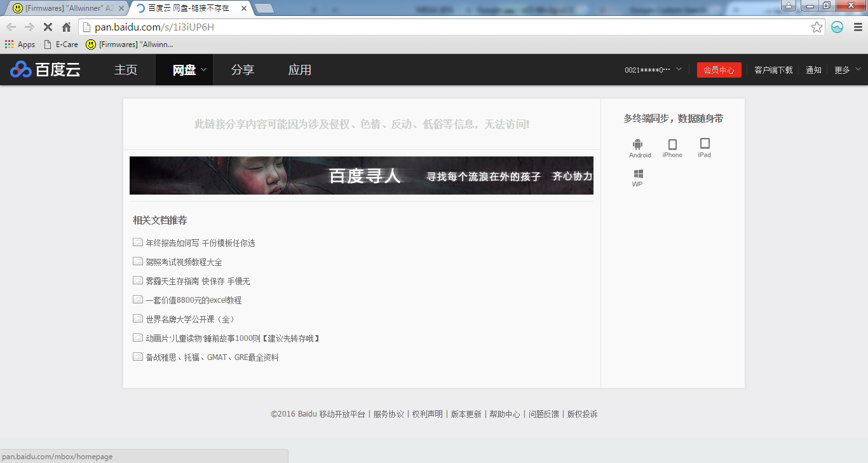The image size is (868, 463).
Task: Open the [Firmwares] "Allwinn... bookmark
Action: [x=130, y=45]
